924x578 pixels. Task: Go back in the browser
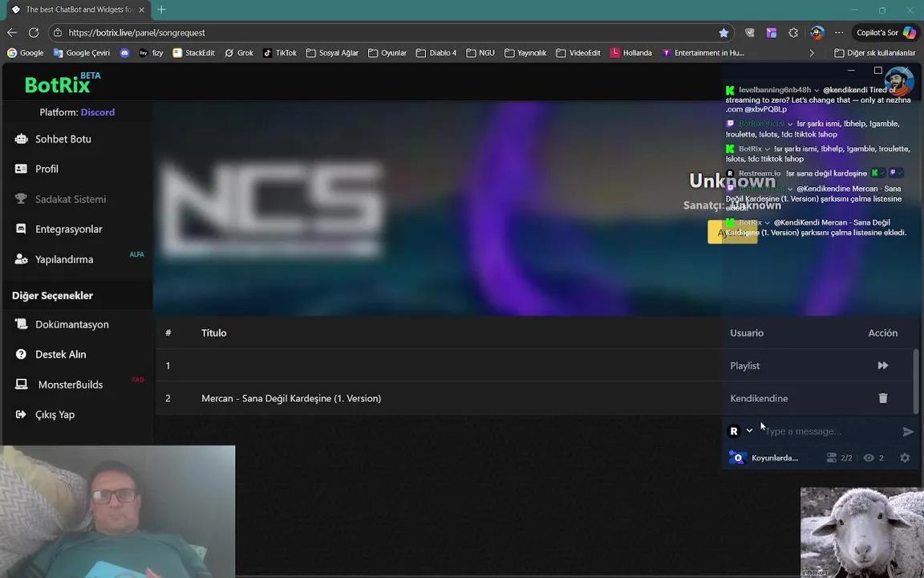[12, 32]
